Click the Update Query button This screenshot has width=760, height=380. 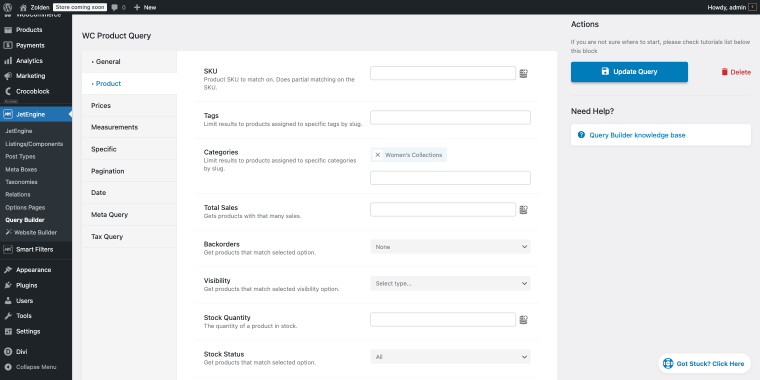(629, 72)
